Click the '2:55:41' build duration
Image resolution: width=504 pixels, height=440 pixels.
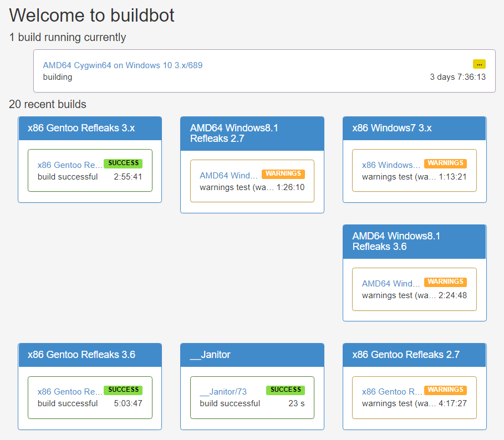pyautogui.click(x=128, y=177)
